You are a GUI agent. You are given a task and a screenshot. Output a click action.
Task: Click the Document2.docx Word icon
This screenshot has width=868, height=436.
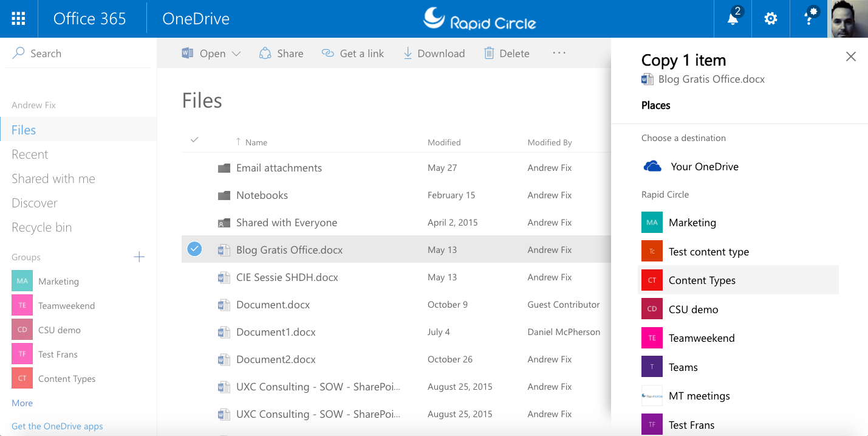224,359
